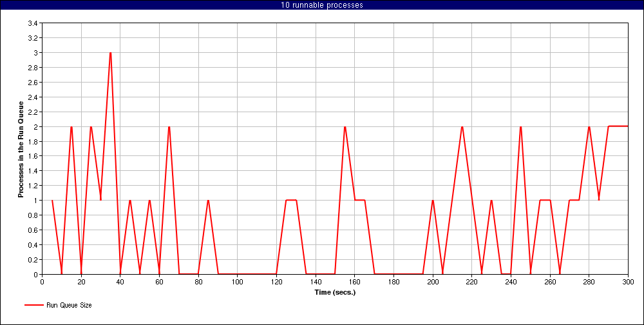Click the x-axis label '100'
The image size is (644, 325).
[x=238, y=281]
